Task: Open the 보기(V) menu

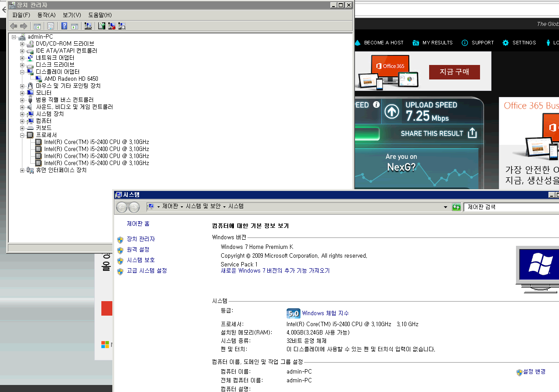Action: pyautogui.click(x=72, y=15)
